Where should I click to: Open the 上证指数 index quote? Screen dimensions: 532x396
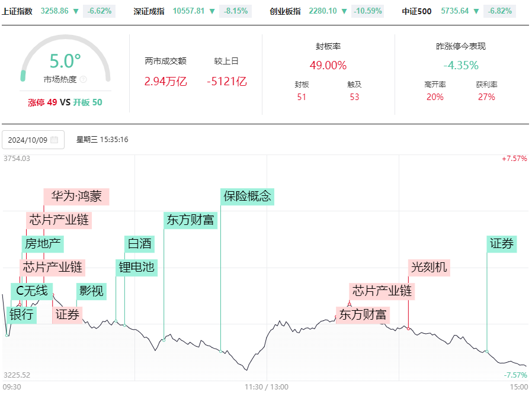(59, 11)
